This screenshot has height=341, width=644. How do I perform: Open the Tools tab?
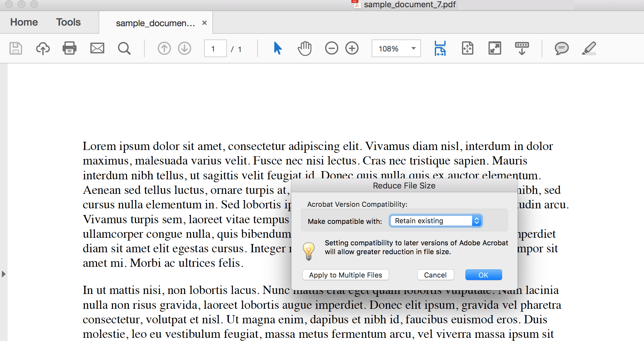coord(68,22)
